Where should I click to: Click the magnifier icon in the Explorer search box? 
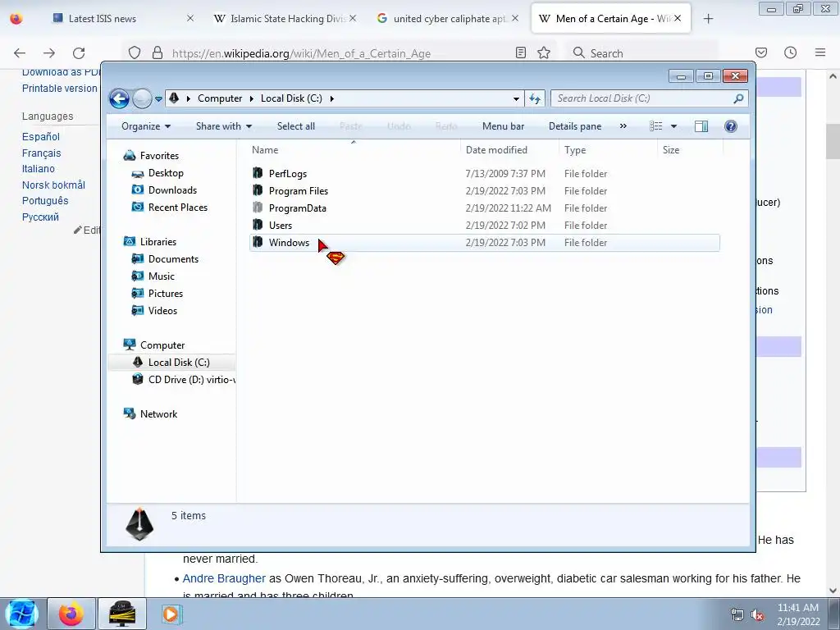coord(739,98)
